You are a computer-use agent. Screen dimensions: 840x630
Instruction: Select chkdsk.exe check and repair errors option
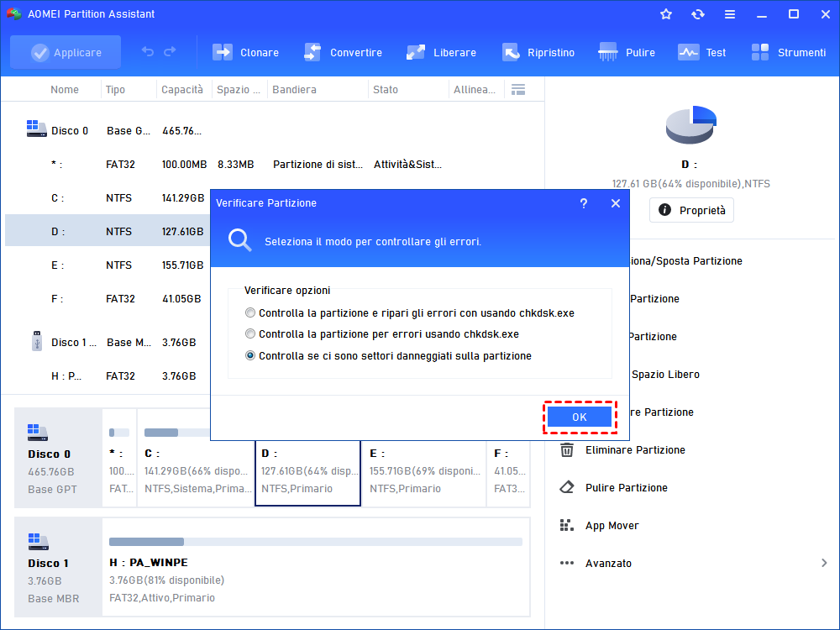pyautogui.click(x=249, y=312)
